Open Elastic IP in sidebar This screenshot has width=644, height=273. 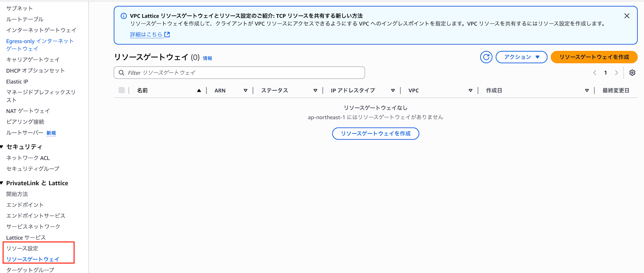17,82
